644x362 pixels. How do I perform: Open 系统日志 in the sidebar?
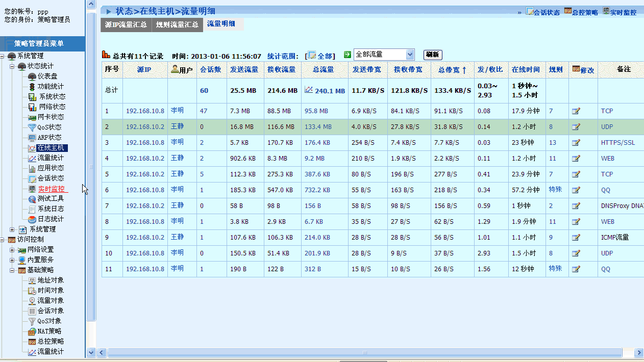(x=51, y=209)
